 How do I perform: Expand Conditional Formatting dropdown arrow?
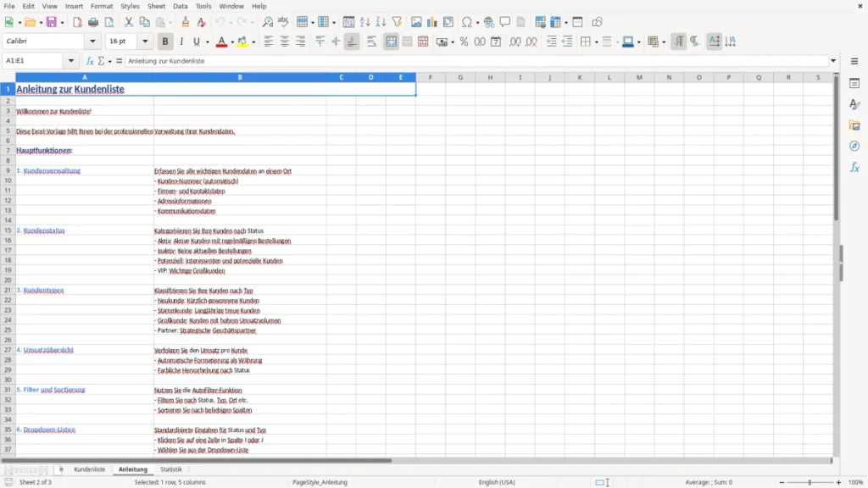click(x=664, y=42)
